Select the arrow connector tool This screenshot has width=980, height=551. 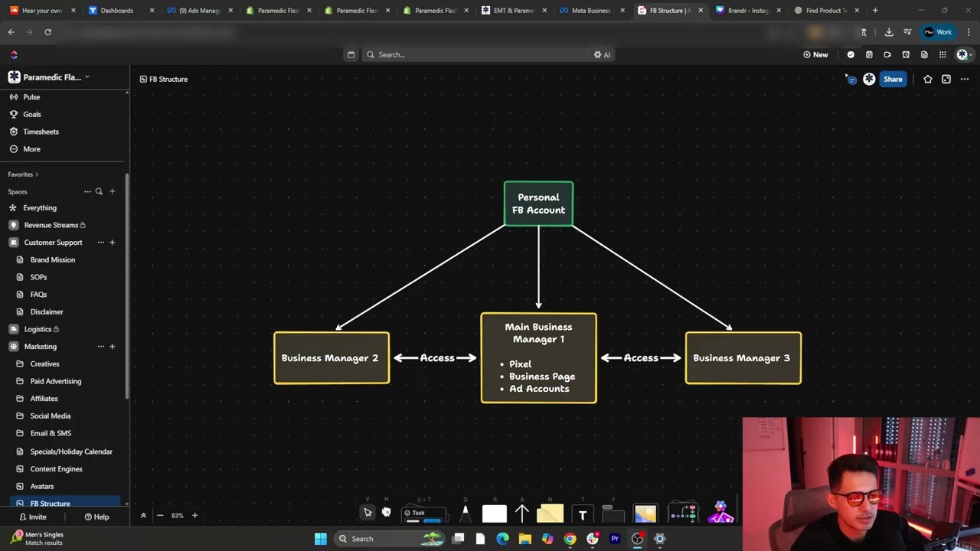(x=522, y=513)
